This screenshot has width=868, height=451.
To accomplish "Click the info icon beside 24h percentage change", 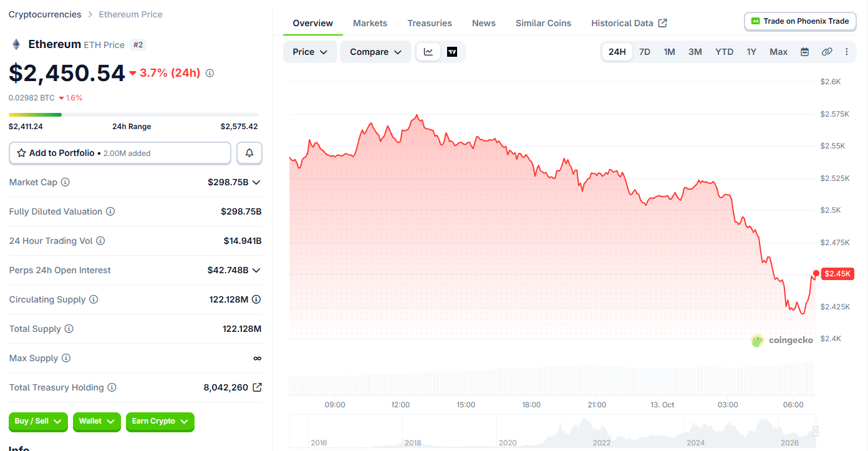I will click(210, 73).
